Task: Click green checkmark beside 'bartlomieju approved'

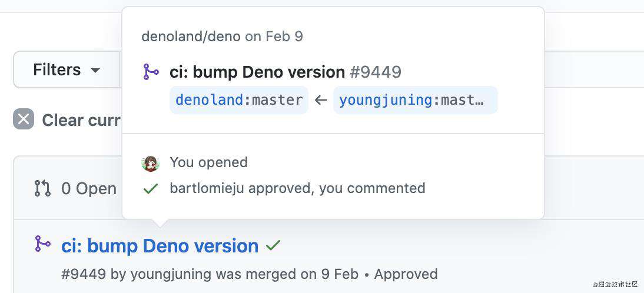Action: (x=150, y=189)
